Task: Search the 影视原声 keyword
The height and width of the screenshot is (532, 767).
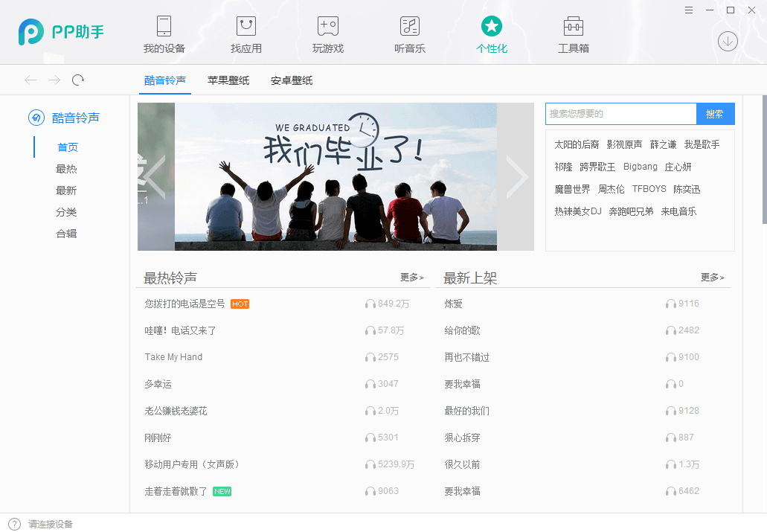Action: (x=624, y=144)
